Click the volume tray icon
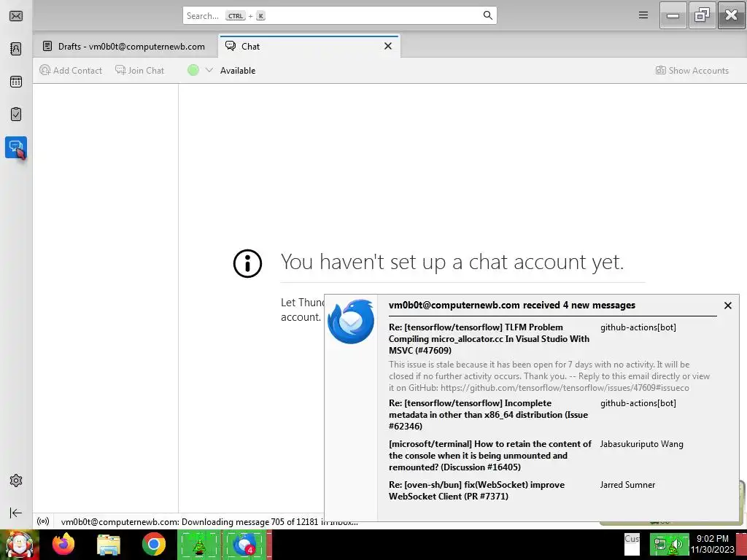 click(x=676, y=544)
